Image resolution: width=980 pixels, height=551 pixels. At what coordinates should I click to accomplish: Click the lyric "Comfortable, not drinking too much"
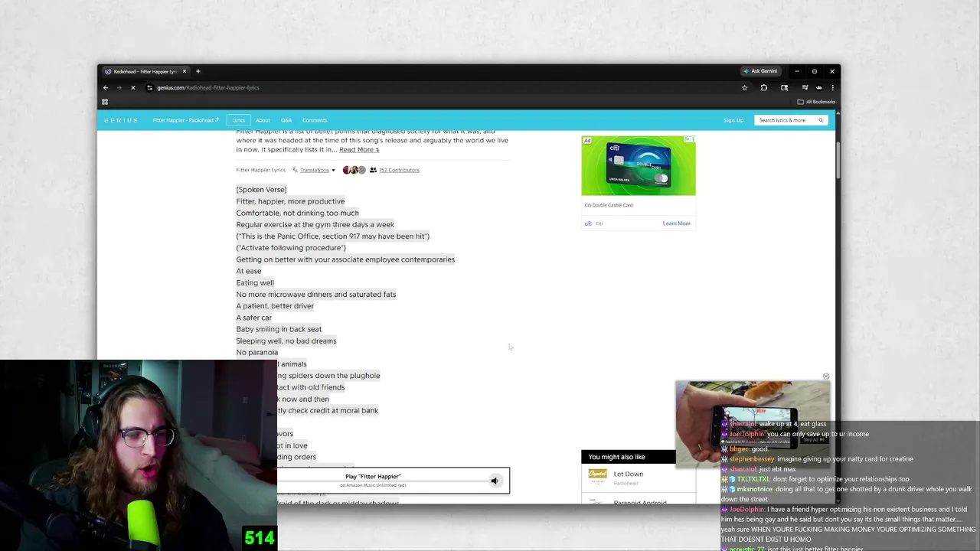[297, 213]
